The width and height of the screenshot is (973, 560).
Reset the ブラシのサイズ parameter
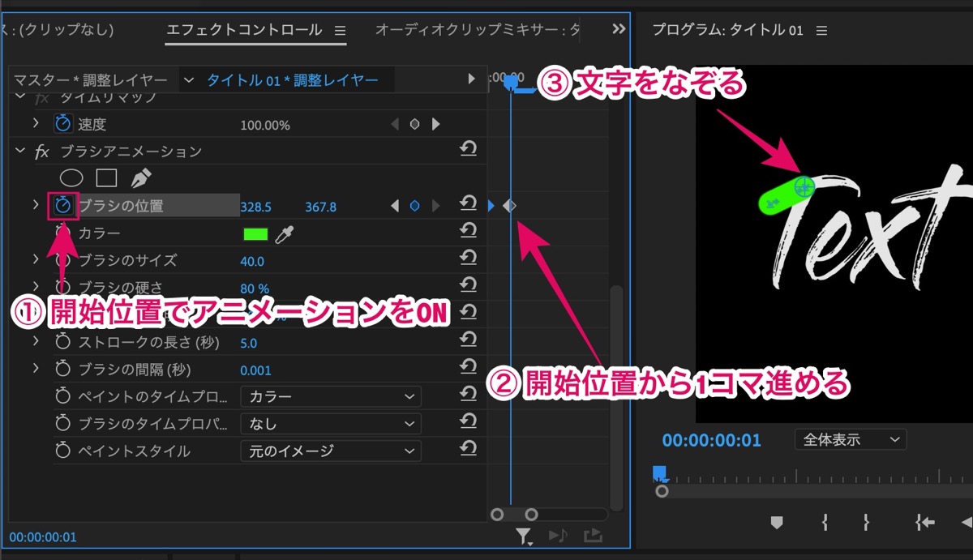click(x=468, y=259)
